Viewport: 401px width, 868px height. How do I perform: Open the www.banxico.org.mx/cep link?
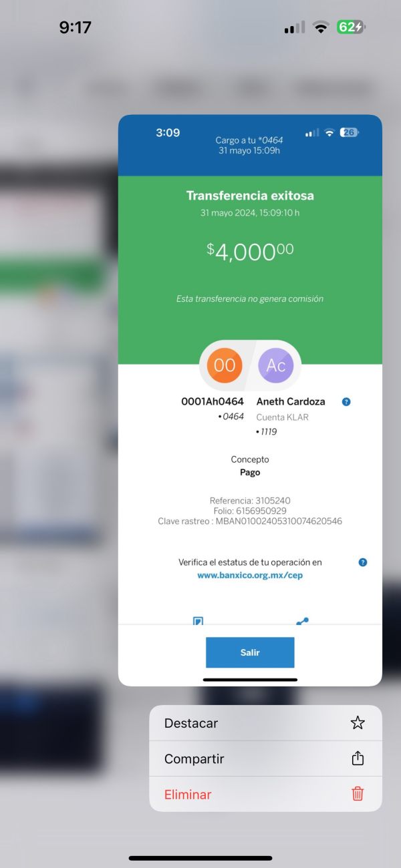coord(250,575)
